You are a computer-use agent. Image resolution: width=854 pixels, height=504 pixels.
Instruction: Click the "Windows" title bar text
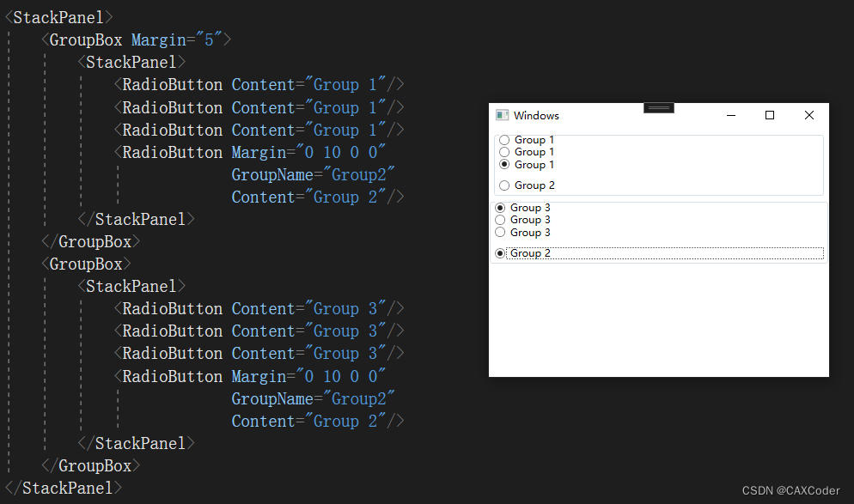pyautogui.click(x=536, y=116)
